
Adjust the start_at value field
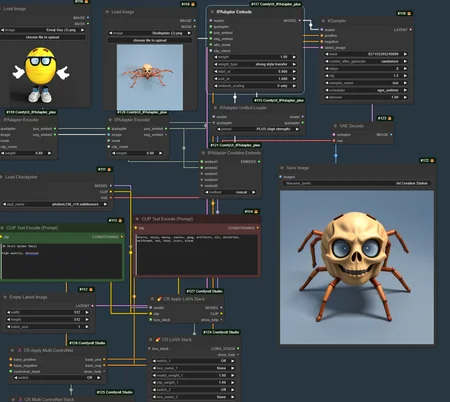255,71
